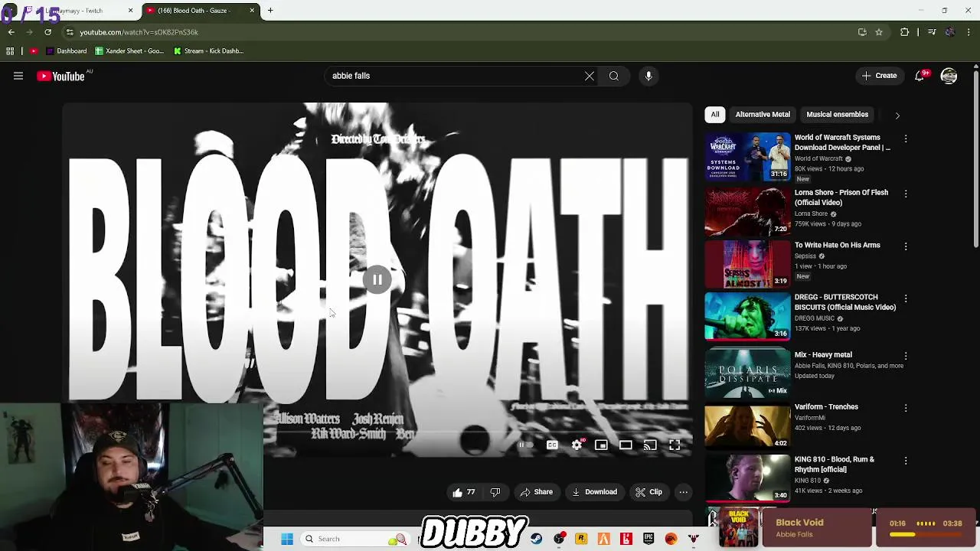Like the video with thumbs up
Image resolution: width=980 pixels, height=551 pixels.
[464, 492]
